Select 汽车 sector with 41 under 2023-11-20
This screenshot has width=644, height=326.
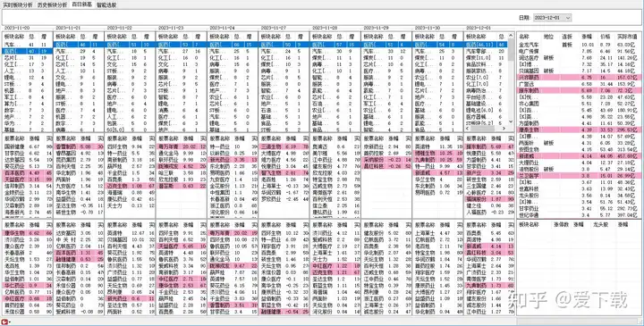click(x=28, y=44)
